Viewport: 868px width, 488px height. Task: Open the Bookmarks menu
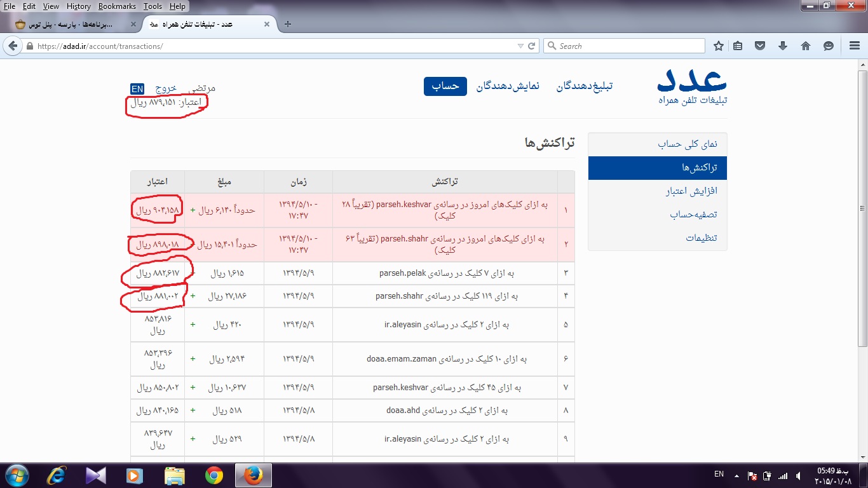[x=117, y=6]
